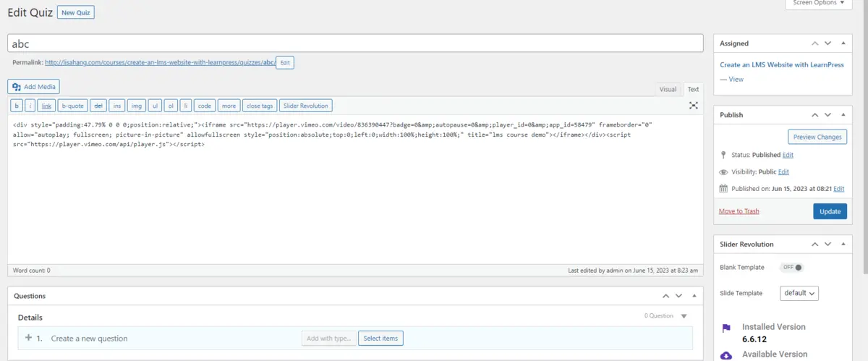Click the New Quiz button
Viewport: 868px width, 361px height.
[76, 12]
